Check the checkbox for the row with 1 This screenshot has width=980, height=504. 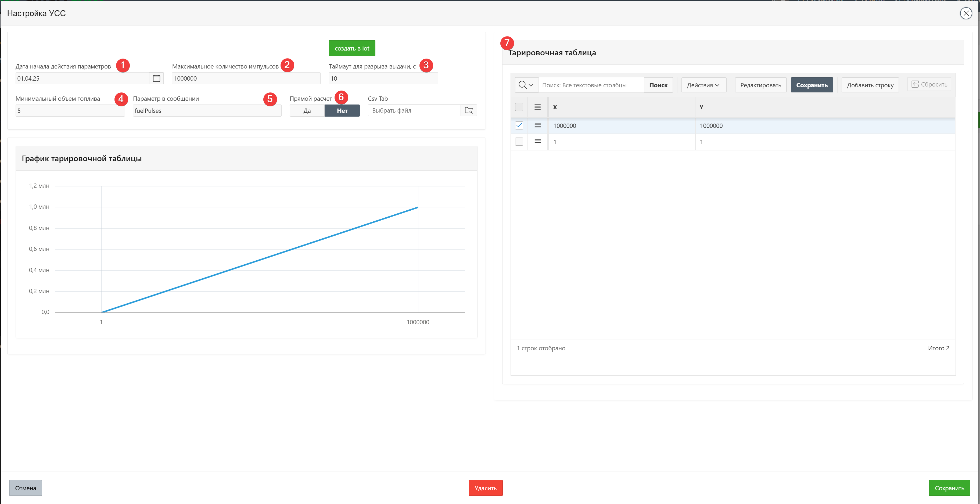coord(519,142)
